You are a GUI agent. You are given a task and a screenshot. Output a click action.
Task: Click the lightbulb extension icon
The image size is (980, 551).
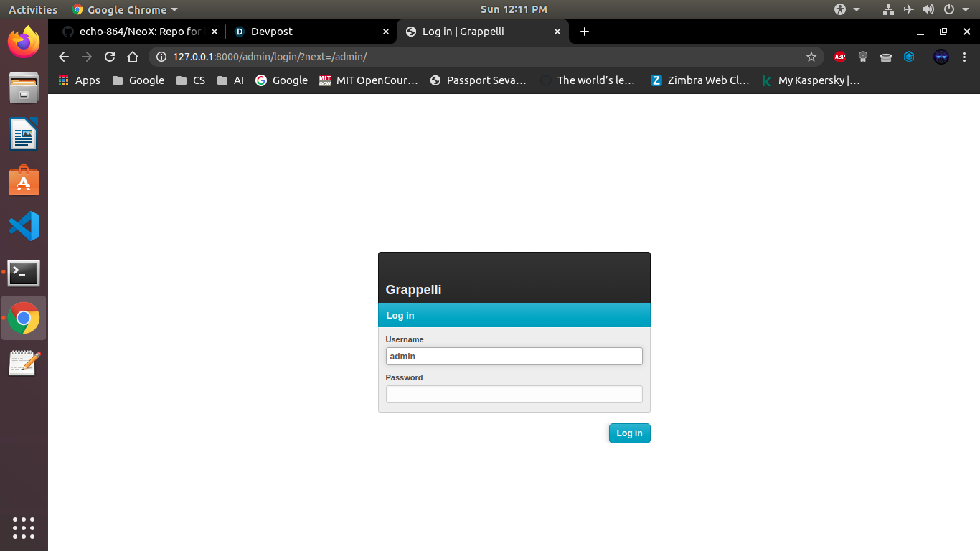click(x=863, y=57)
